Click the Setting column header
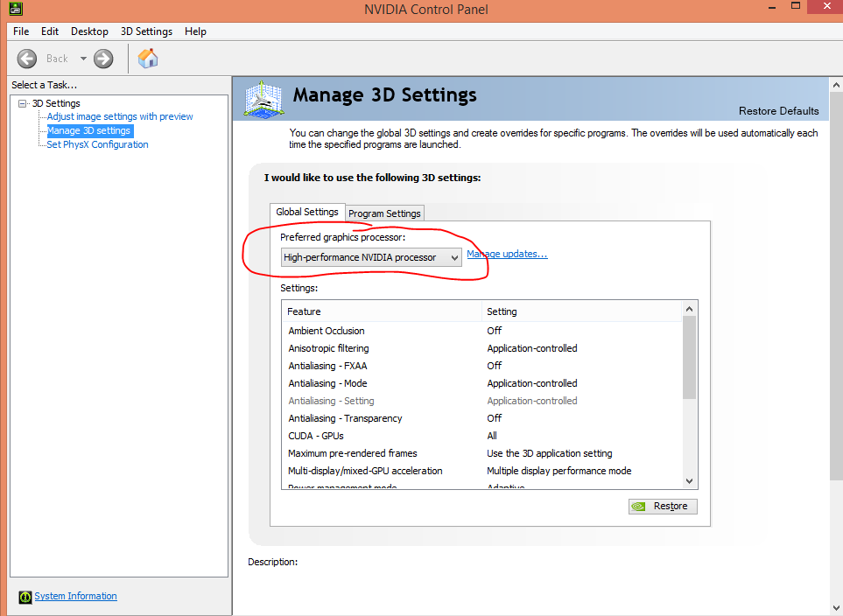 coord(582,311)
